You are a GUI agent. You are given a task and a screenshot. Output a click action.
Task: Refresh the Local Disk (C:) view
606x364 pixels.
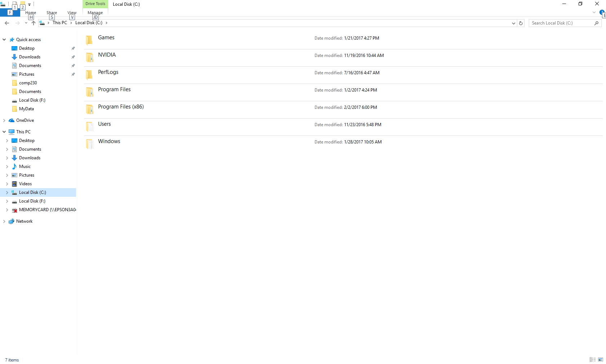coord(521,23)
